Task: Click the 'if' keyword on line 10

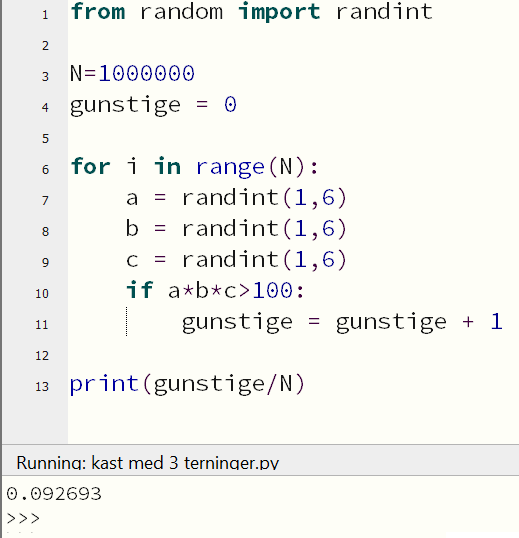Action: (139, 290)
